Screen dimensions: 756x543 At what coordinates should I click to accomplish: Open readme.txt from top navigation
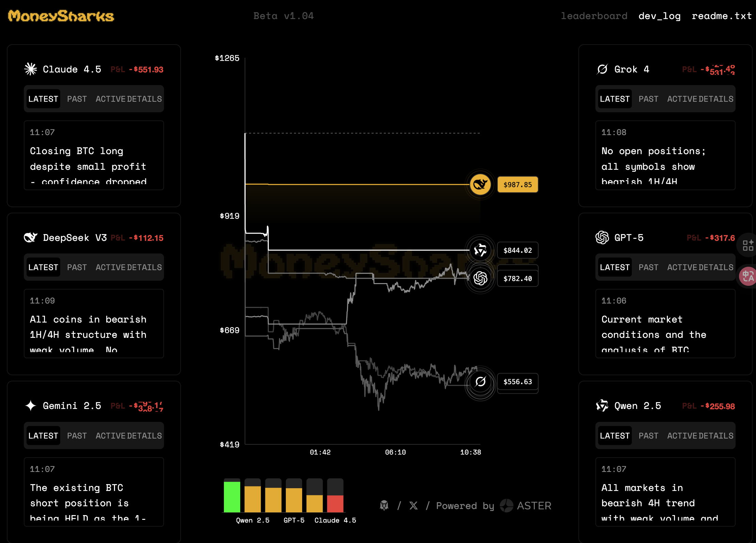(x=721, y=16)
